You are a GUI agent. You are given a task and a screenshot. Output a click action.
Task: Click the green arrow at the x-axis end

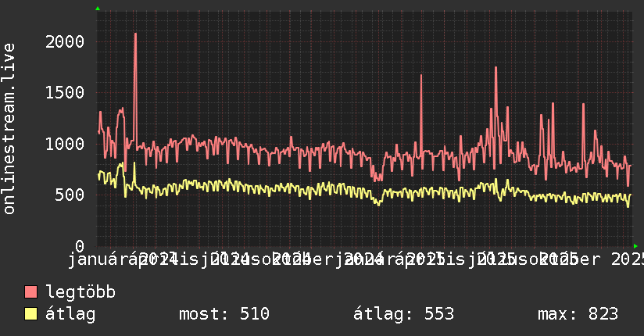tap(635, 246)
